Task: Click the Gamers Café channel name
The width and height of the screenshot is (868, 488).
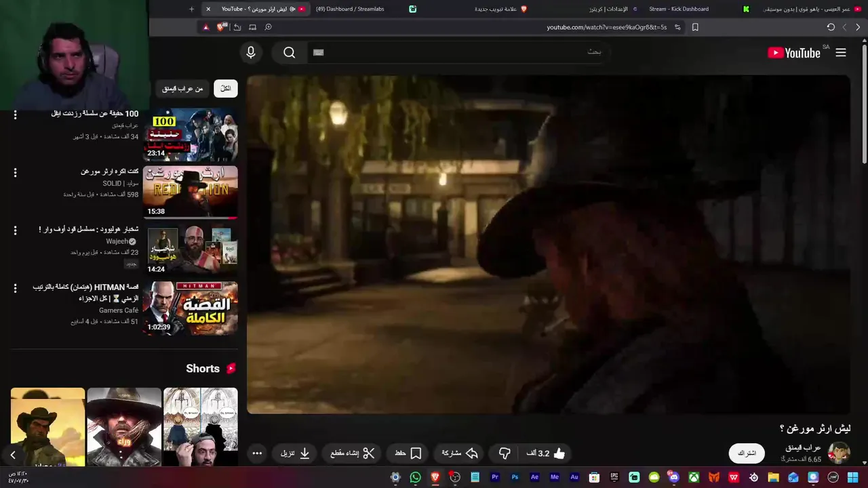Action: [x=119, y=310]
